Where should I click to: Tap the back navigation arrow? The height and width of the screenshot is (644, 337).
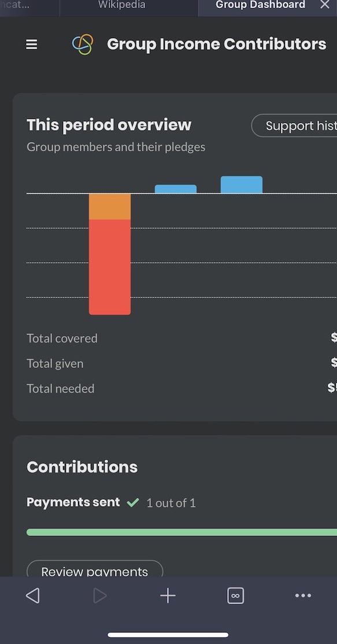coord(32,595)
